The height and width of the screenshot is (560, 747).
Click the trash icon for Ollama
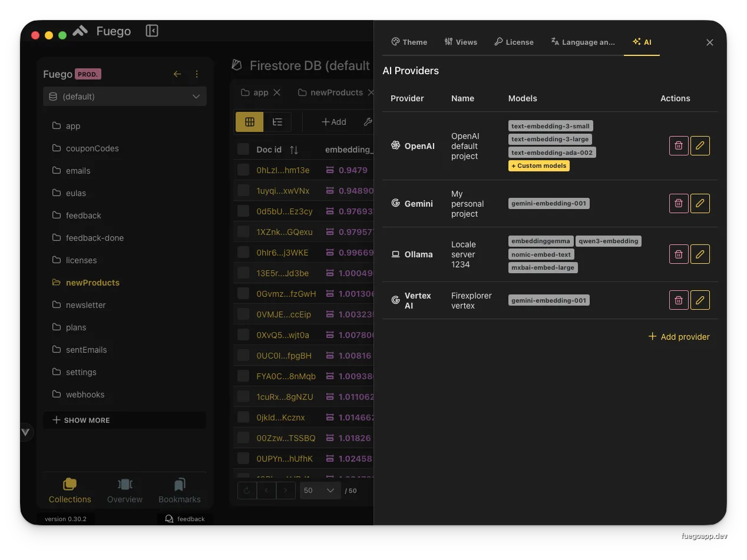(x=679, y=254)
